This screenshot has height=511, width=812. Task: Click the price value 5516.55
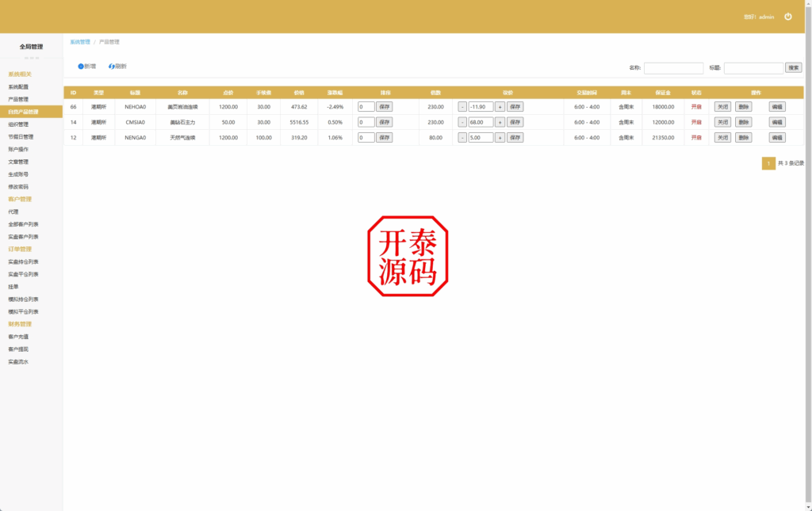coord(299,123)
